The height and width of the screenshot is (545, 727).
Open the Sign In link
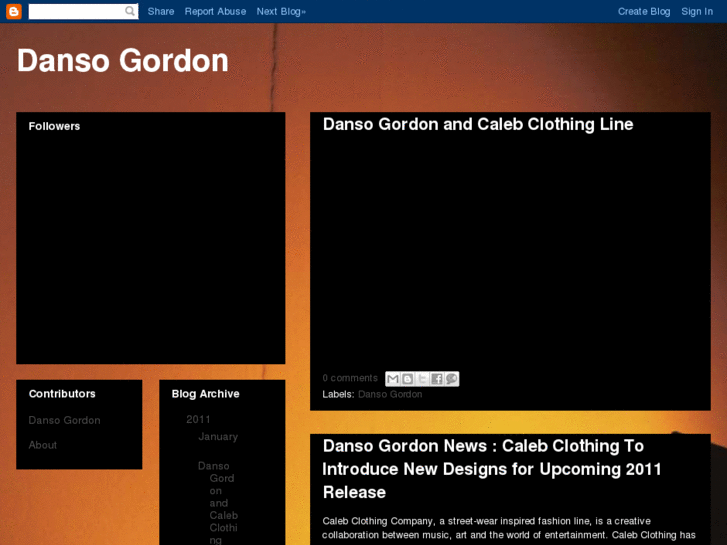(697, 12)
